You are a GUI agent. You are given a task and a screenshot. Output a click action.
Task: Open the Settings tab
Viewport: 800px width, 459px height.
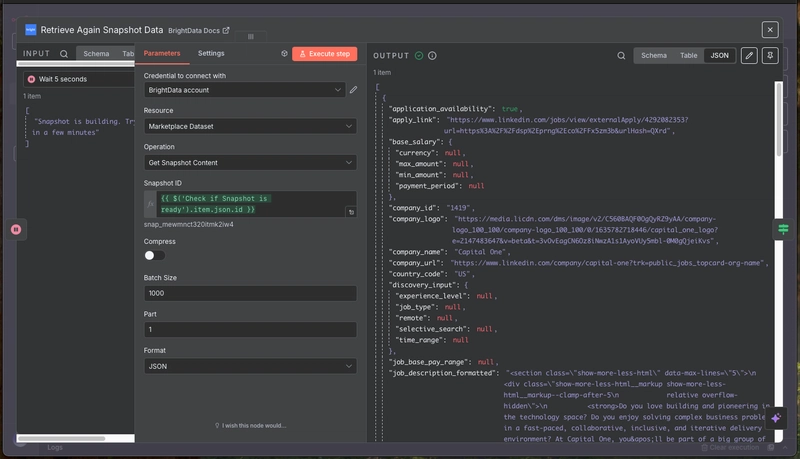pos(211,53)
